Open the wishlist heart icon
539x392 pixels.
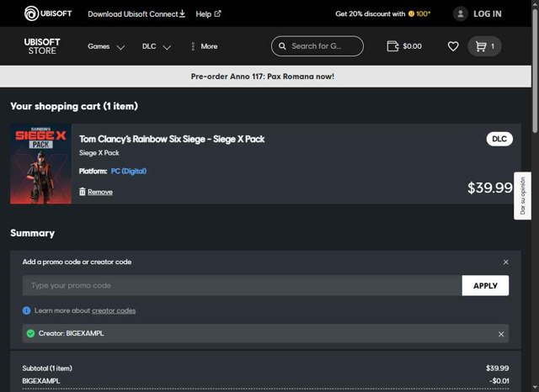pos(453,46)
